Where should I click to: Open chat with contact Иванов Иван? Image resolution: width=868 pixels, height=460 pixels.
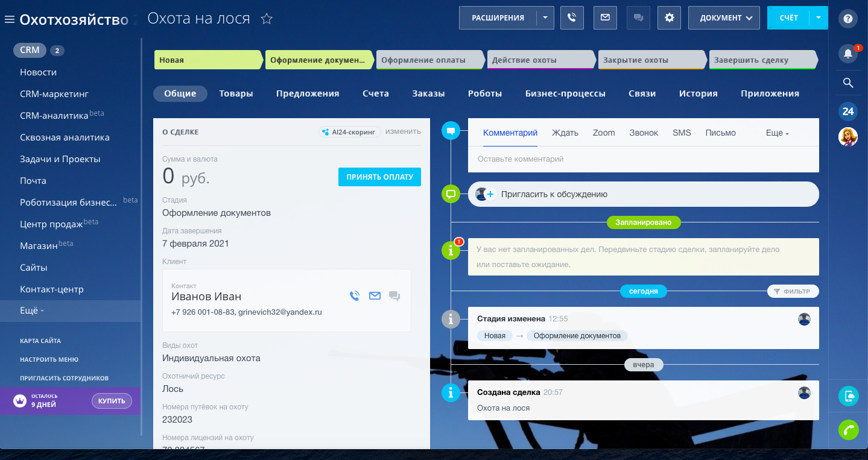[x=394, y=296]
